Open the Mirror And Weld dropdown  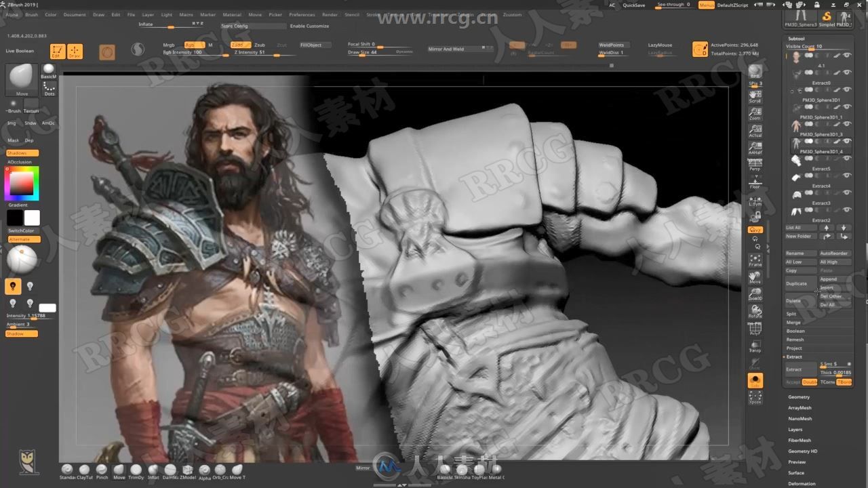click(x=460, y=49)
